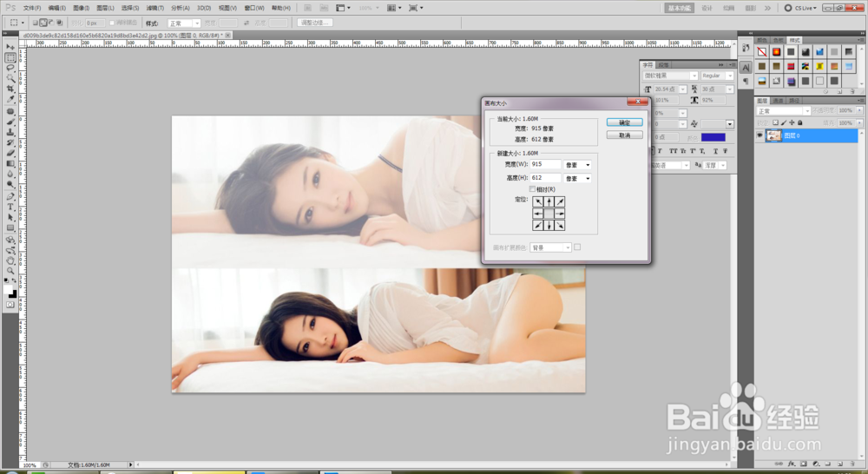Apply the no-style red slash preset
The width and height of the screenshot is (868, 474).
pos(762,52)
